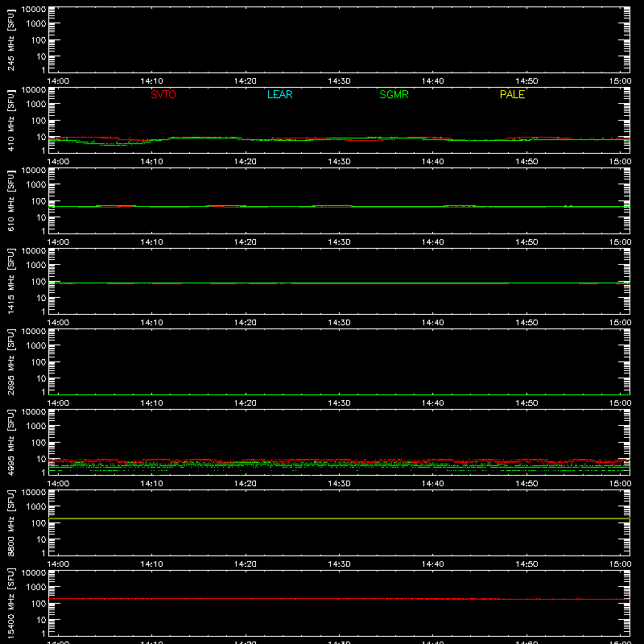Click 14:40 label below the 2695 MHz panel
Viewport: 644px width, 644px height.
[433, 403]
